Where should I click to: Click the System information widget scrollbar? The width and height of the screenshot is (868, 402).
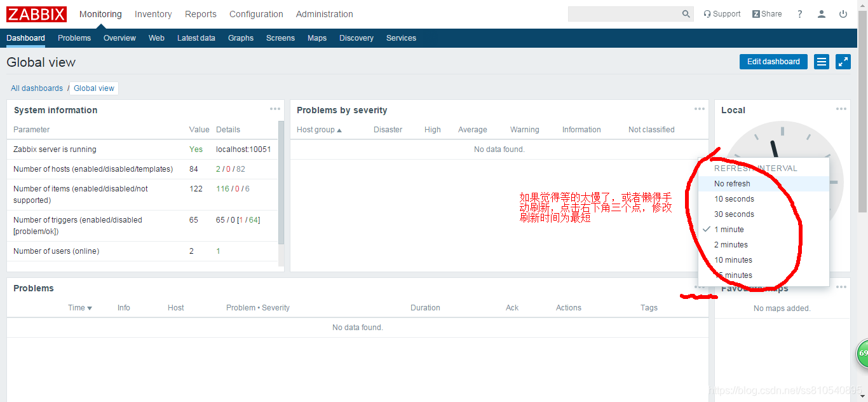point(281,181)
